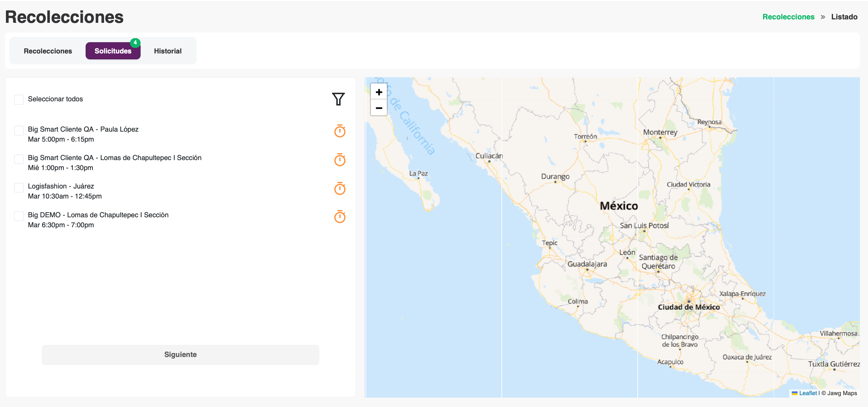The width and height of the screenshot is (868, 407).
Task: Open the filter funnel icon
Action: point(338,99)
